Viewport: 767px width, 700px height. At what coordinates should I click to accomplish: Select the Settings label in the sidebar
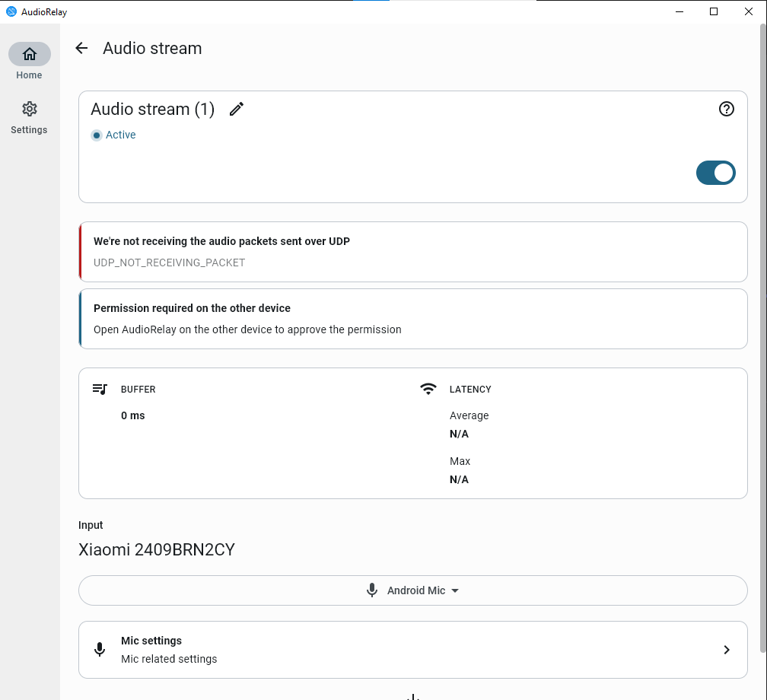[x=30, y=130]
